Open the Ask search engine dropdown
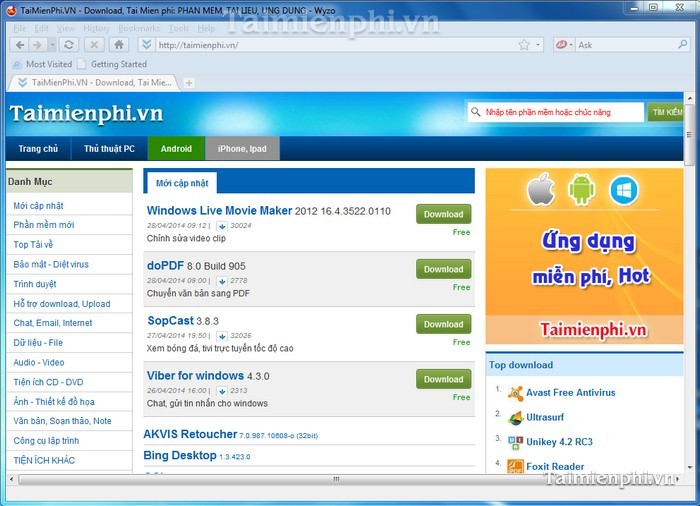The image size is (700, 506). pos(572,45)
